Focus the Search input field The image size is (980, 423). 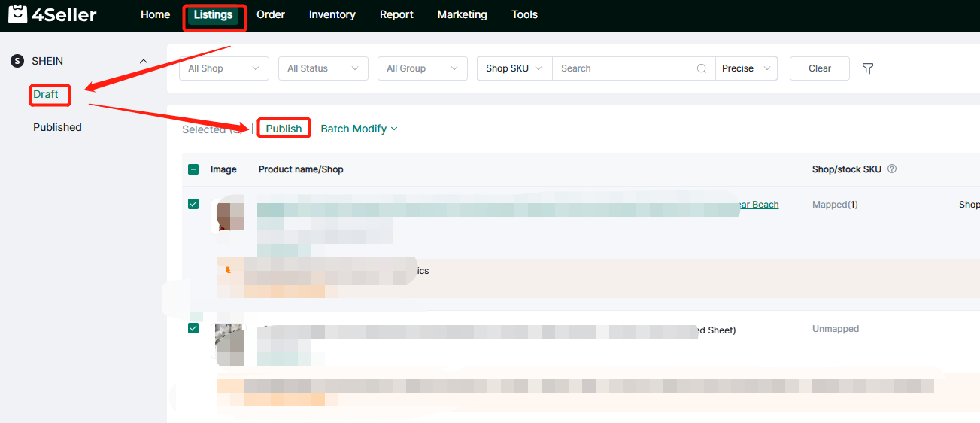click(x=624, y=68)
